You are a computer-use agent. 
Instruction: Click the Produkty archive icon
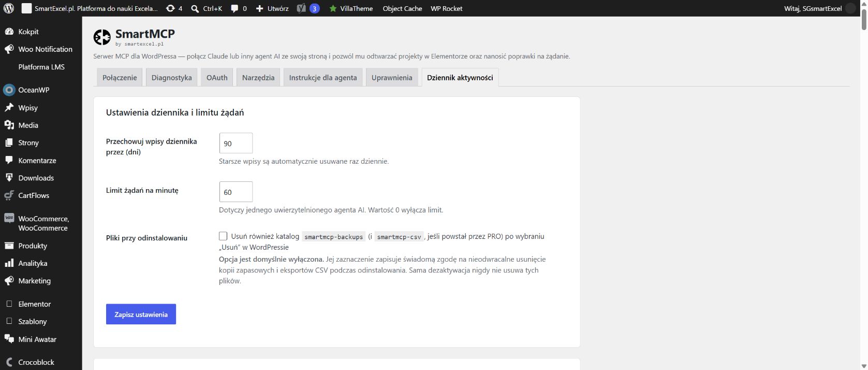[x=9, y=246]
